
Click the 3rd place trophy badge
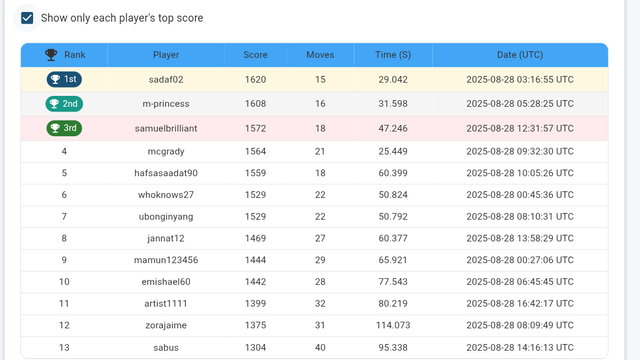(x=64, y=128)
